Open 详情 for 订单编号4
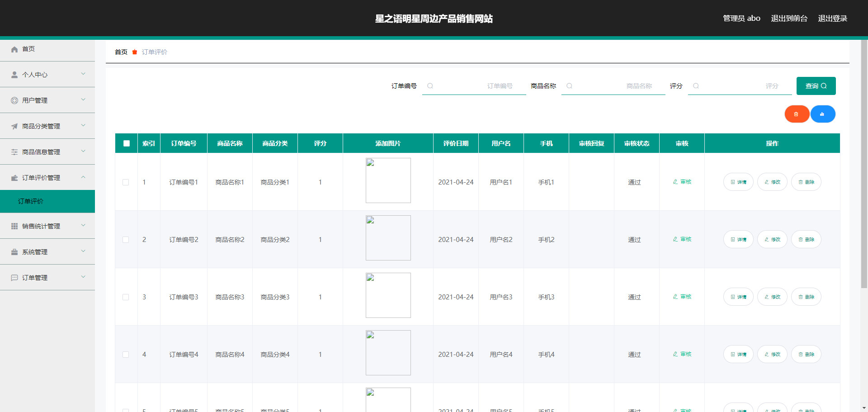 click(x=738, y=354)
